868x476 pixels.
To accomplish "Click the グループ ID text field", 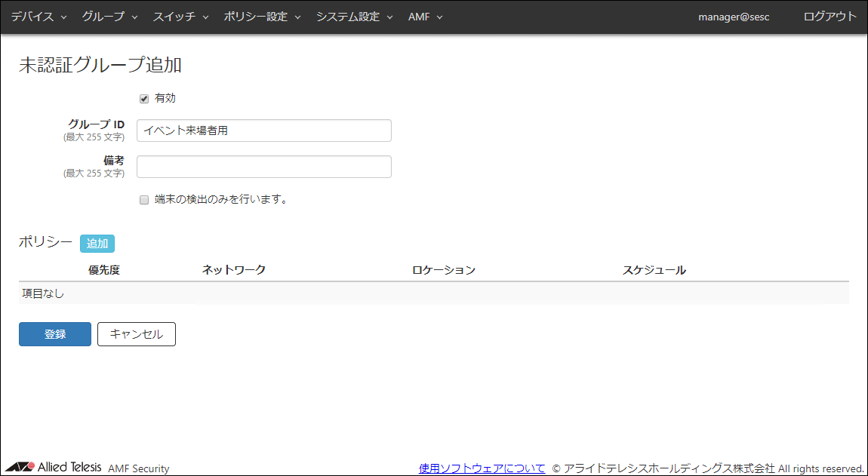I will coord(263,131).
